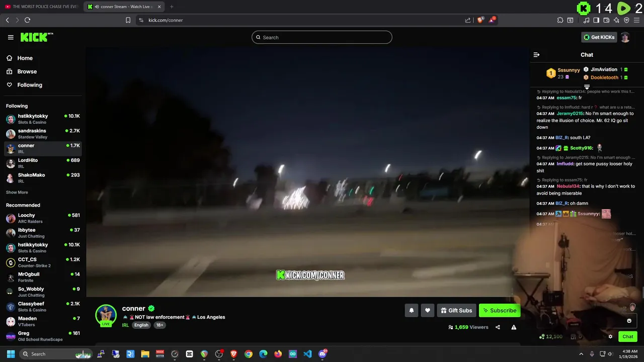
Task: Share this page via address bar icon
Action: point(468,20)
